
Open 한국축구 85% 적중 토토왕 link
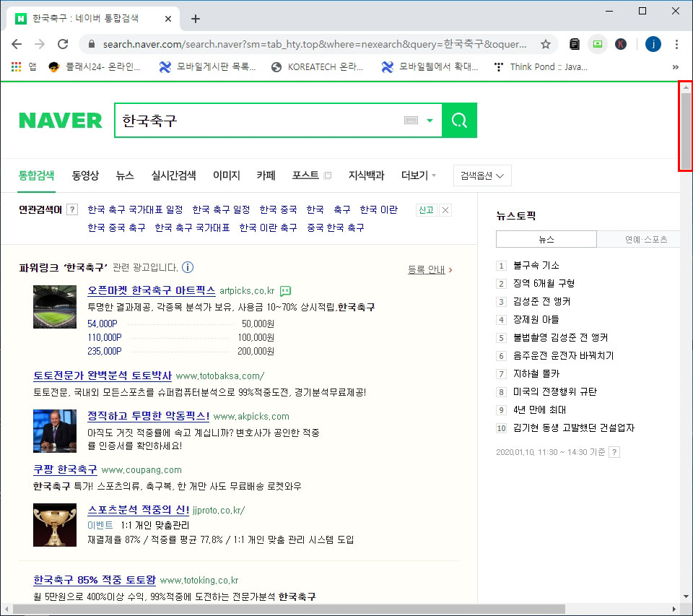(95, 580)
